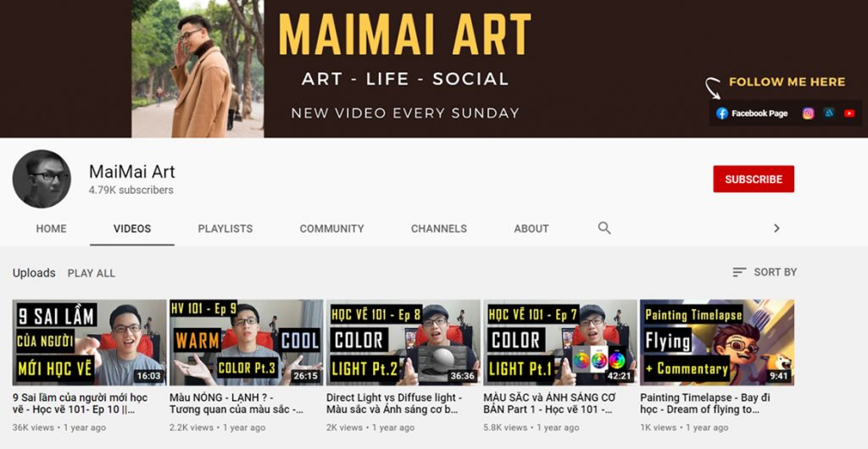The width and height of the screenshot is (868, 449).
Task: Click the Direct Light vs Diffuse light title
Action: tap(393, 403)
